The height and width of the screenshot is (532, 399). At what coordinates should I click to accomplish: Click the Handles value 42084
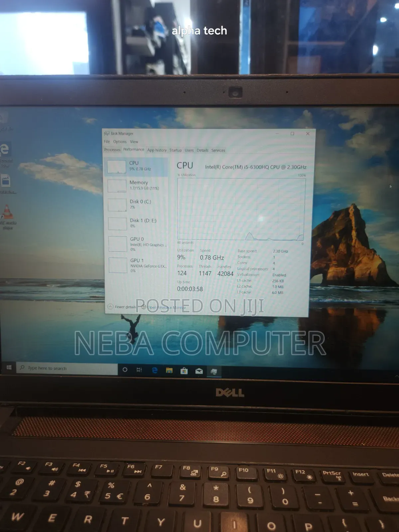pyautogui.click(x=225, y=274)
